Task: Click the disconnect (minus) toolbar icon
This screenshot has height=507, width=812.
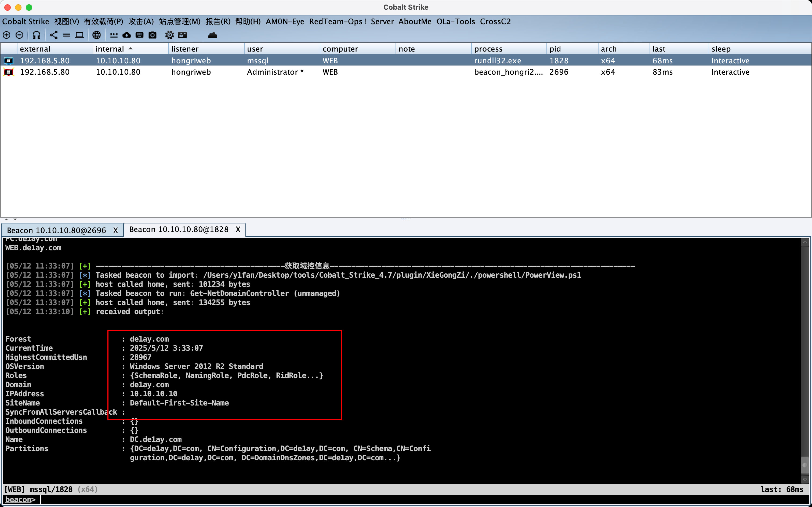Action: 19,35
